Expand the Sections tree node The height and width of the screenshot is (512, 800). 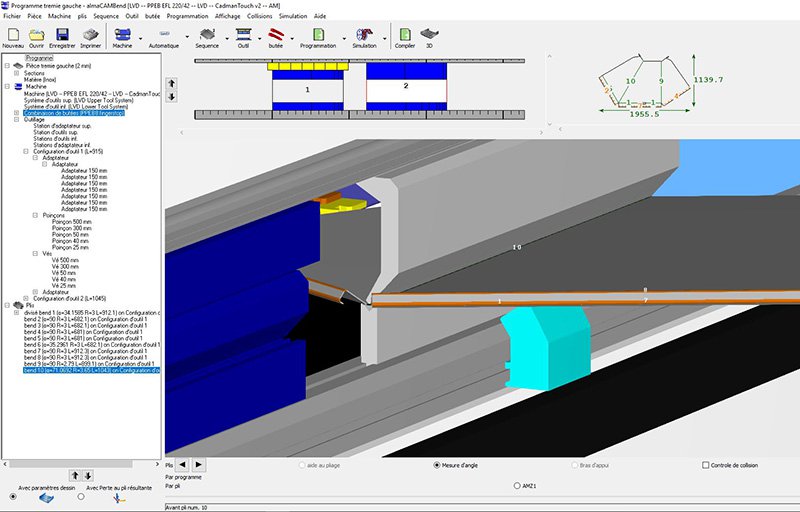[x=17, y=73]
